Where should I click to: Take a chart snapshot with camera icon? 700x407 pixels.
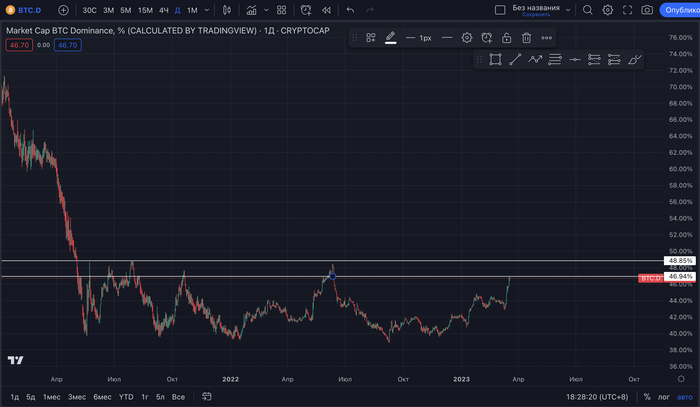click(647, 10)
